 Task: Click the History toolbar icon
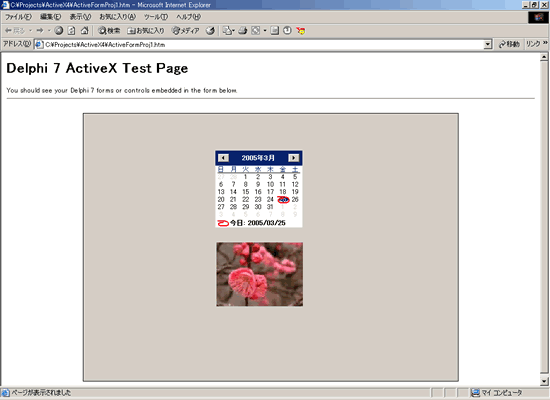click(x=210, y=31)
